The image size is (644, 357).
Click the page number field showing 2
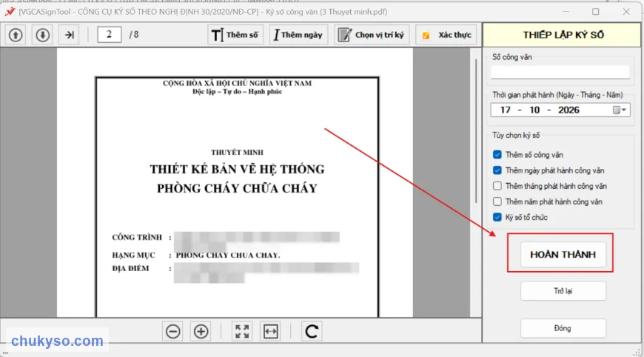pos(109,35)
